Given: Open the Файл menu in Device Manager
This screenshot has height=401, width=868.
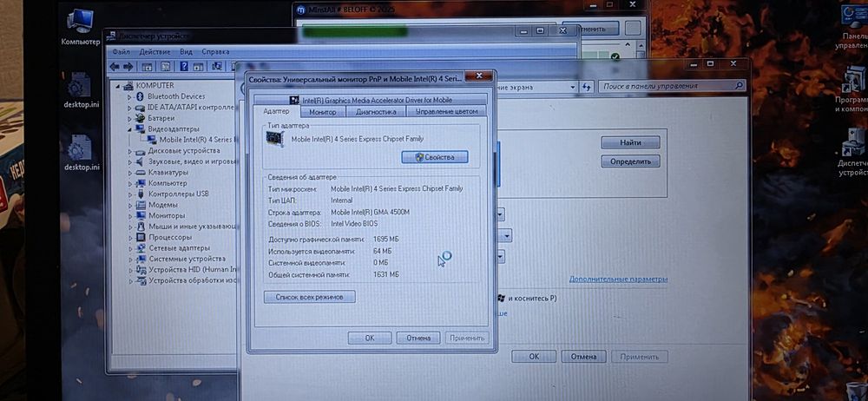Looking at the screenshot, I should tap(121, 51).
